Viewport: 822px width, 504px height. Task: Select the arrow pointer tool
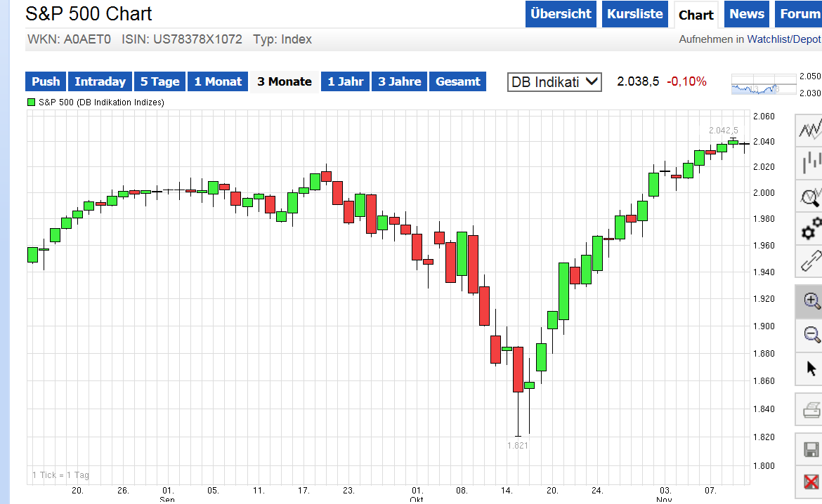(x=809, y=369)
